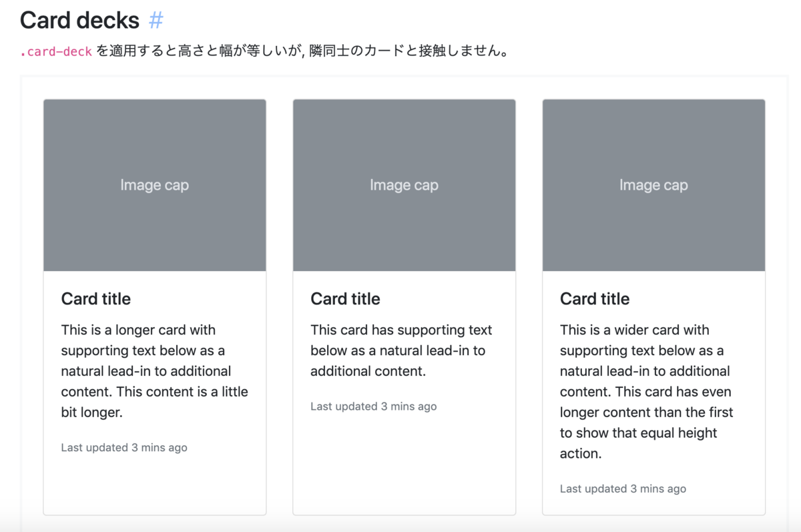Click the Image cap of the longer card
This screenshot has height=532, width=801.
coord(155,186)
